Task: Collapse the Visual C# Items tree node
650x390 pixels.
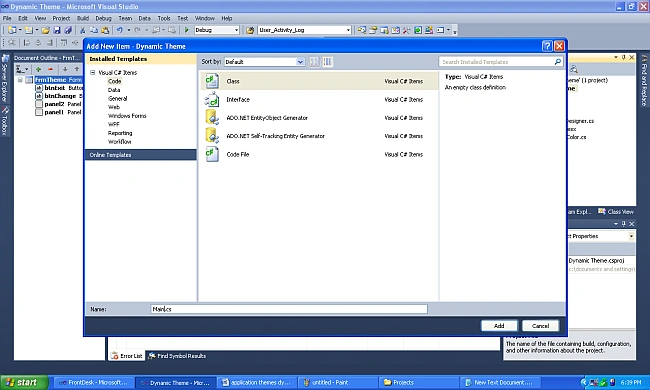Action: tap(92, 73)
